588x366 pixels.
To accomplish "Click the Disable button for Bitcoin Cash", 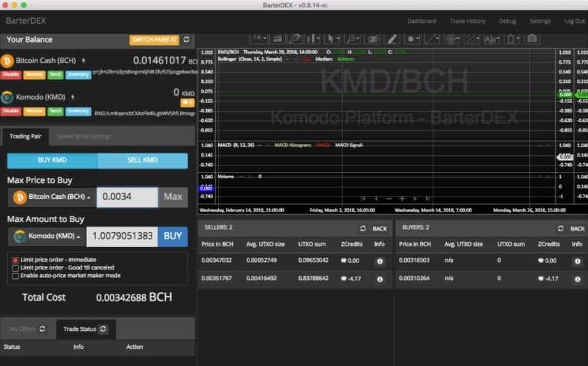I will point(11,75).
